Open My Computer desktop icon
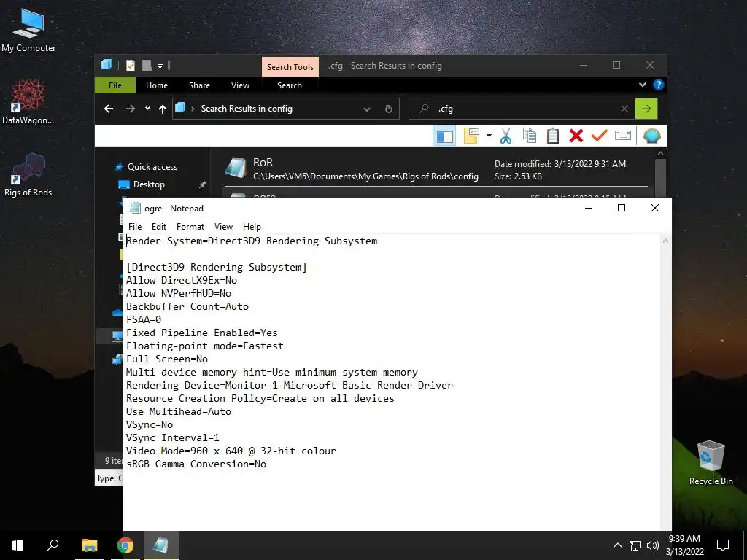The image size is (747, 560). pos(28,29)
